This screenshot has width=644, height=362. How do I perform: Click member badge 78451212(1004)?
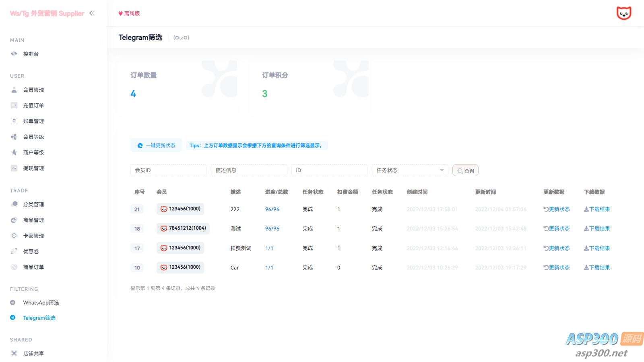[183, 228]
